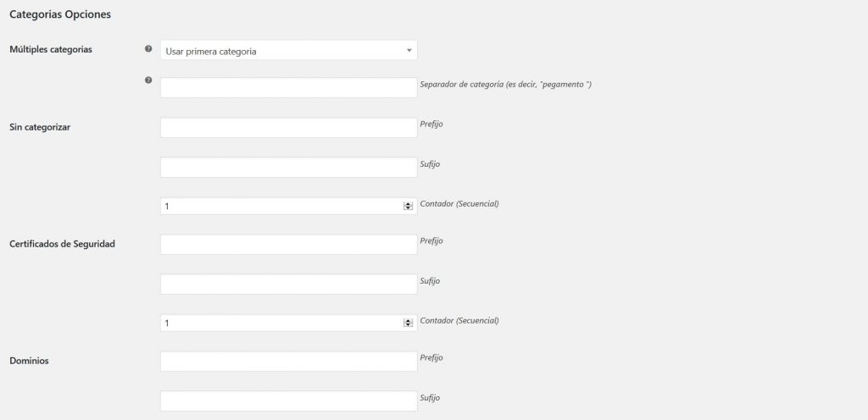Image resolution: width=868 pixels, height=420 pixels.
Task: Focus the Separador de categoría text field
Action: pos(288,88)
